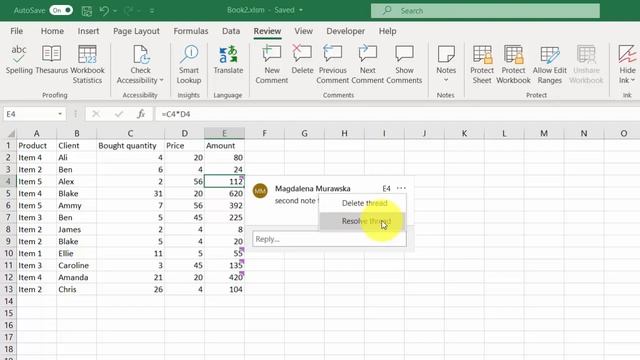Switch to the Formulas tab

pos(191,31)
